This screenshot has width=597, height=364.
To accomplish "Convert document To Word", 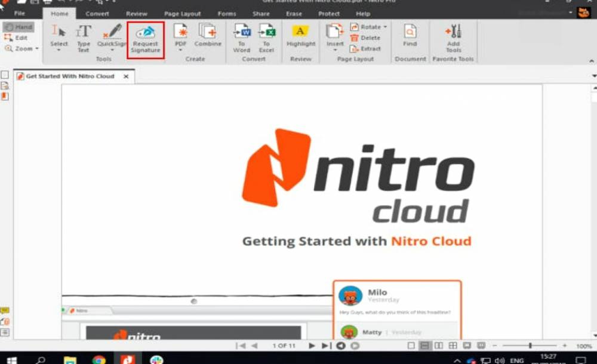I will pyautogui.click(x=242, y=38).
